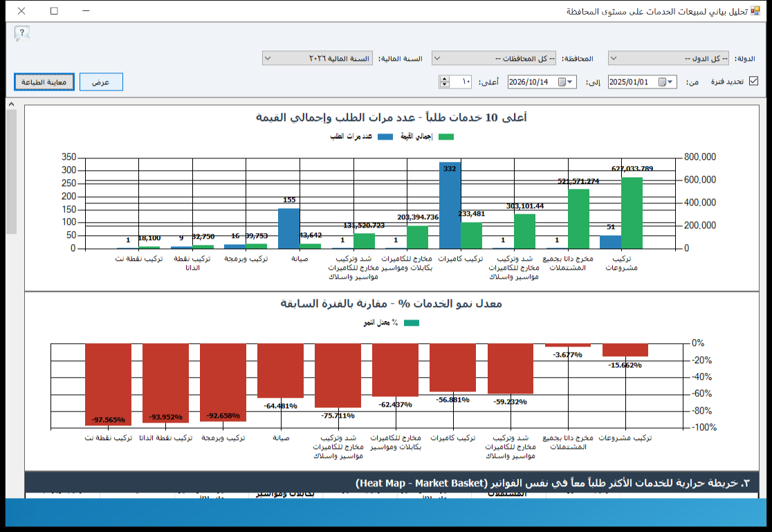This screenshot has height=532, width=772.
Task: Open the الدولة dropdown
Action: (670, 59)
